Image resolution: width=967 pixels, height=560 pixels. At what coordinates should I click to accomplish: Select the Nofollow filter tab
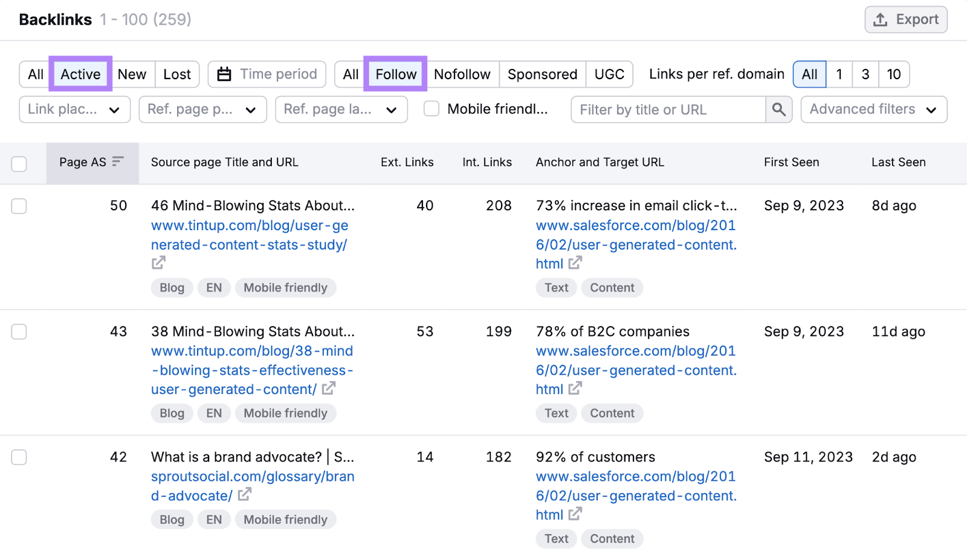(x=462, y=74)
